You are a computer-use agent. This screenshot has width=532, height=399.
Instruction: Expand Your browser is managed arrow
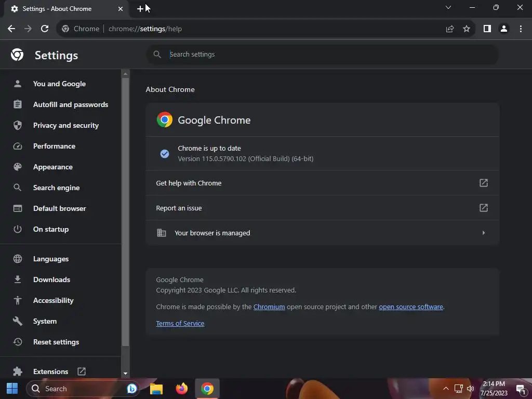(x=484, y=233)
